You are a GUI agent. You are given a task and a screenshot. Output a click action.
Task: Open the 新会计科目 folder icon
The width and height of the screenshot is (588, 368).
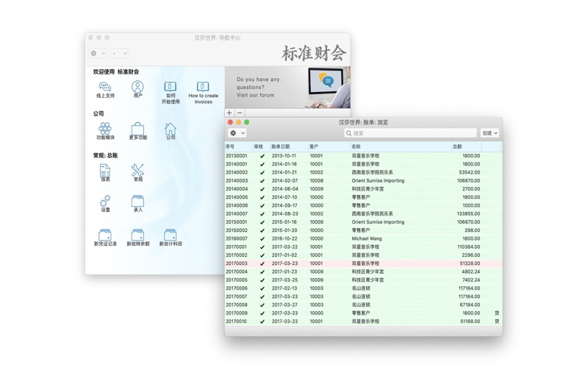[x=170, y=236]
